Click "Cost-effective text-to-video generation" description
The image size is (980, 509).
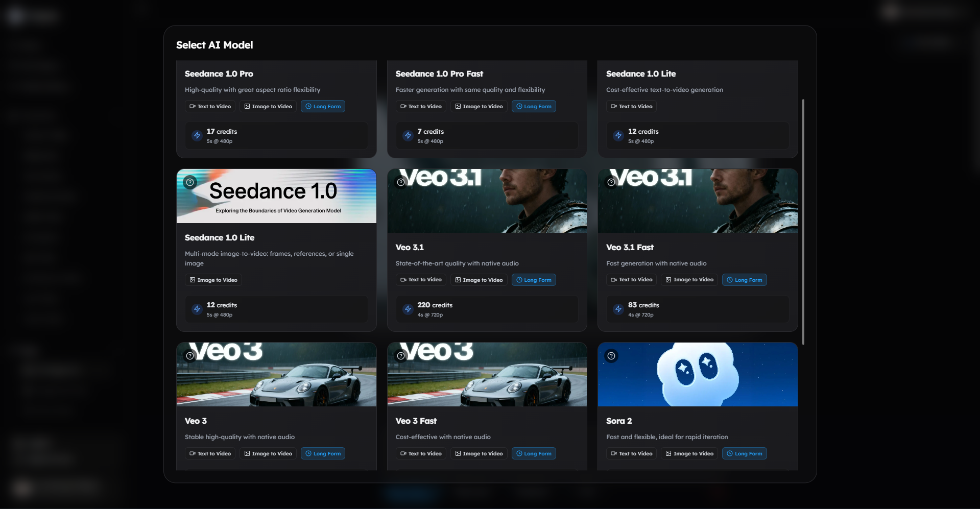(x=664, y=90)
